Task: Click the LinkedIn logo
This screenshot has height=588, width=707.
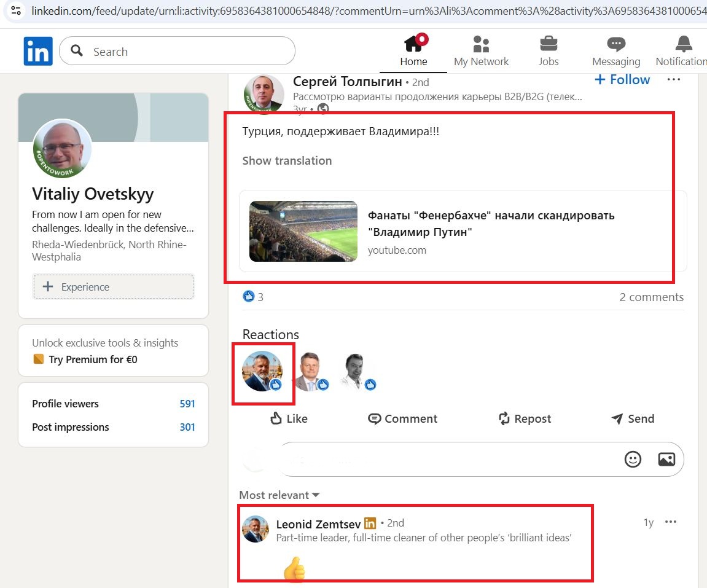Action: 37,51
